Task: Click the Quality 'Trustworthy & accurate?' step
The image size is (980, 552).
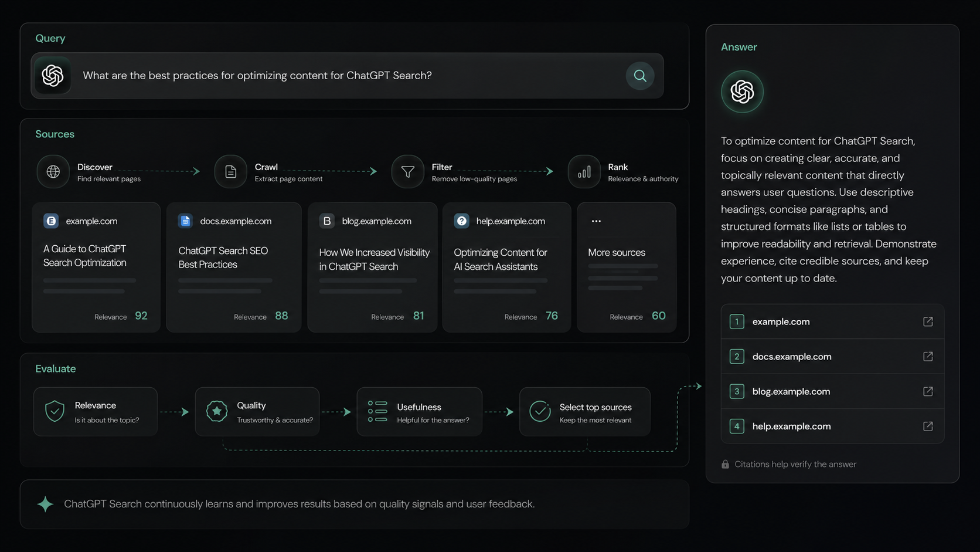Action: [257, 411]
